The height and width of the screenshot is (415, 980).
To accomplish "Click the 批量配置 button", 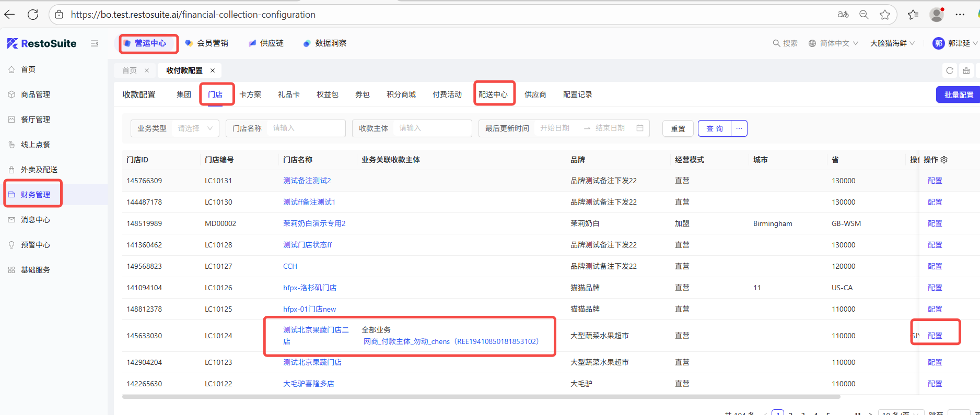I will coord(958,95).
